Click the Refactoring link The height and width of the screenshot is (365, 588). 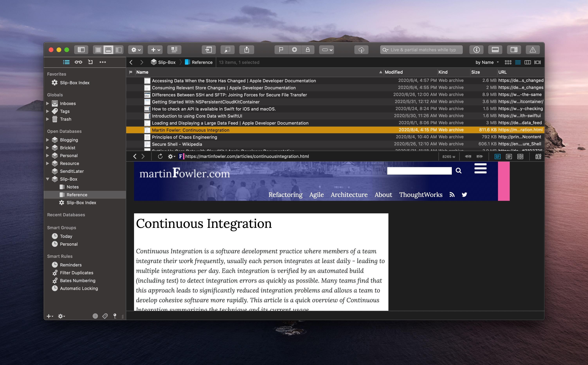point(285,195)
